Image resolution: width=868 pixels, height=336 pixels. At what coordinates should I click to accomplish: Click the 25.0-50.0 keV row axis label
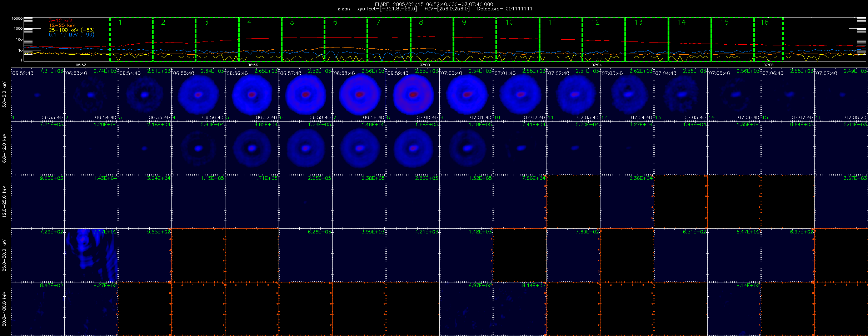click(x=4, y=255)
